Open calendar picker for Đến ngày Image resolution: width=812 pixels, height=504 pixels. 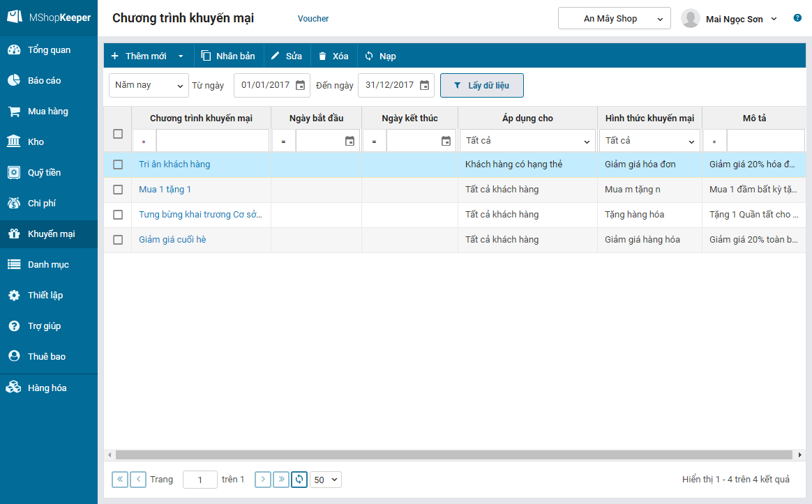pos(424,85)
